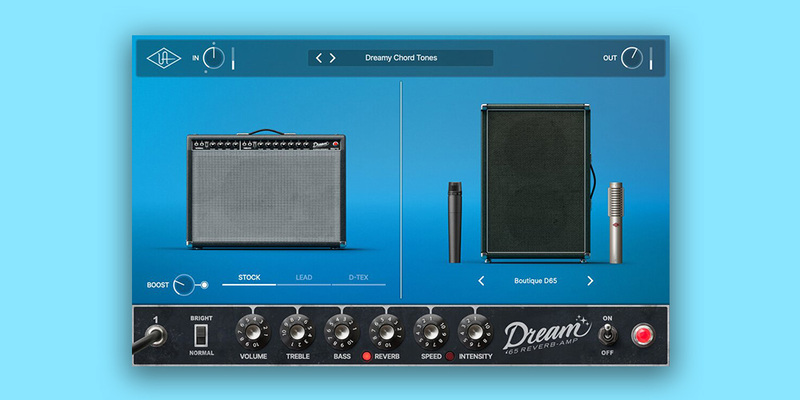Click the IN input gain knob
800x400 pixels.
pos(213,58)
